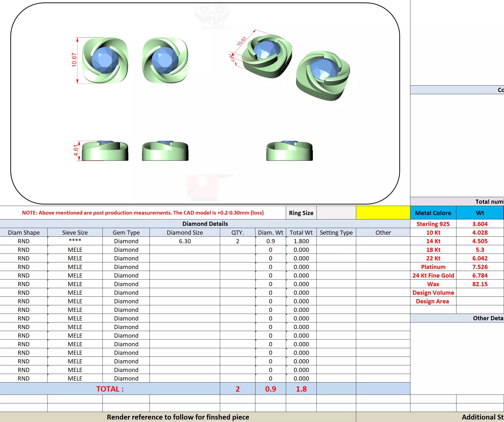
Task: Click the yellow cell beside Ring Size
Action: click(x=383, y=213)
